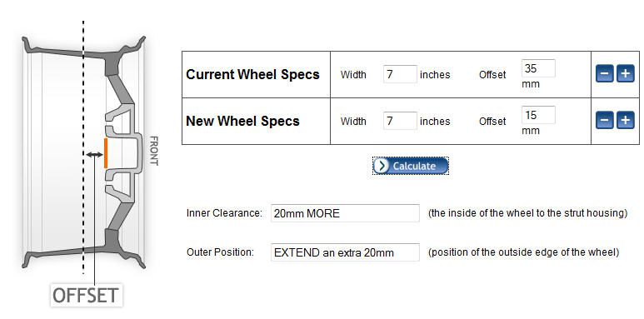Click the arrow icon on Calculate button
The width and height of the screenshot is (644, 319).
[x=382, y=166]
